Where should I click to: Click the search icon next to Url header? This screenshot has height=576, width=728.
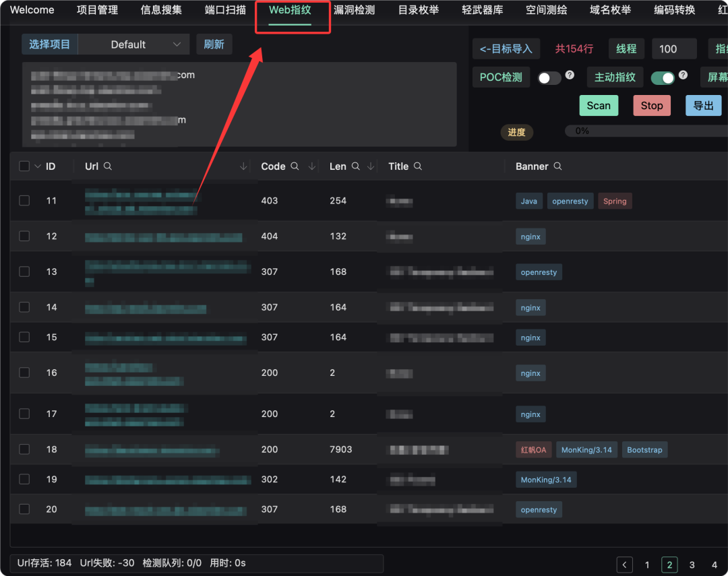click(108, 166)
